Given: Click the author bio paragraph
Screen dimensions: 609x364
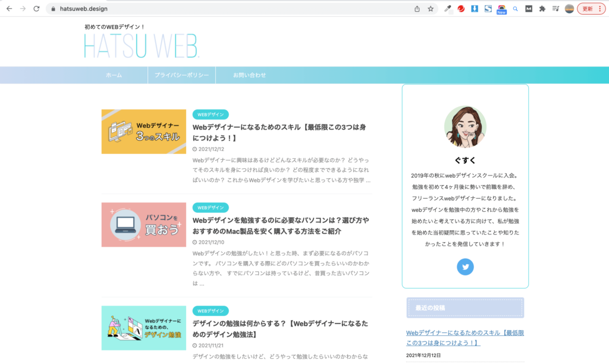Looking at the screenshot, I should [465, 210].
